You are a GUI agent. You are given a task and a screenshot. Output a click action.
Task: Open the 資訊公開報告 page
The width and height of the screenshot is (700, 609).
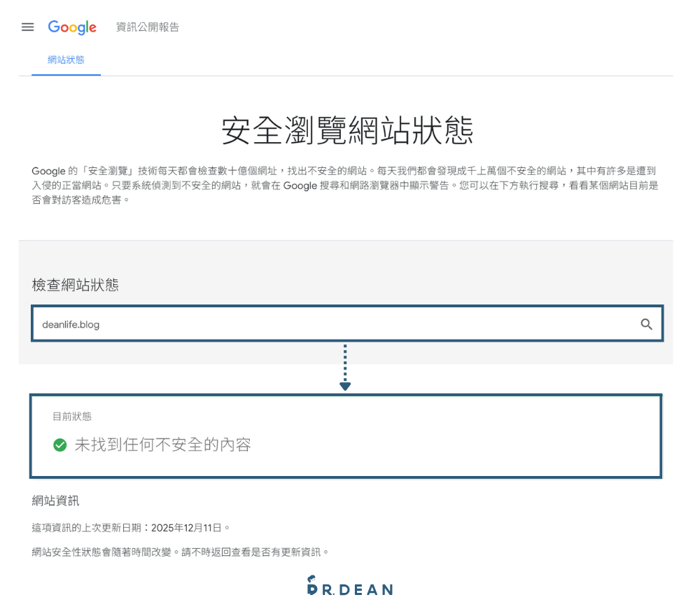[x=147, y=27]
